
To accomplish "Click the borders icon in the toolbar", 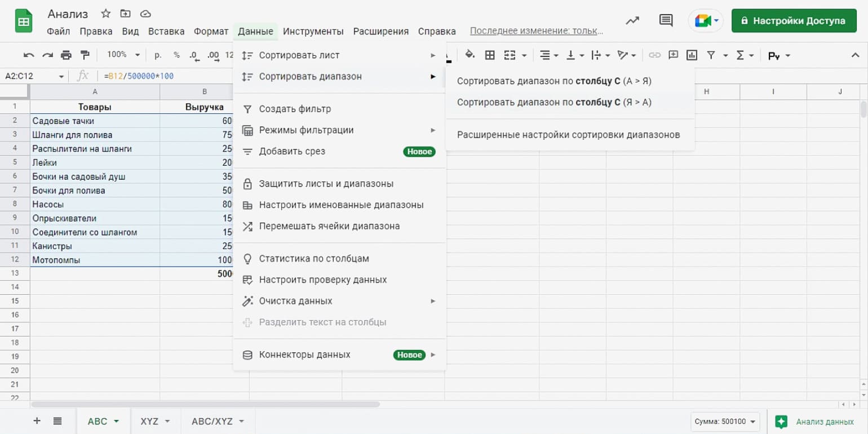I will pyautogui.click(x=490, y=55).
